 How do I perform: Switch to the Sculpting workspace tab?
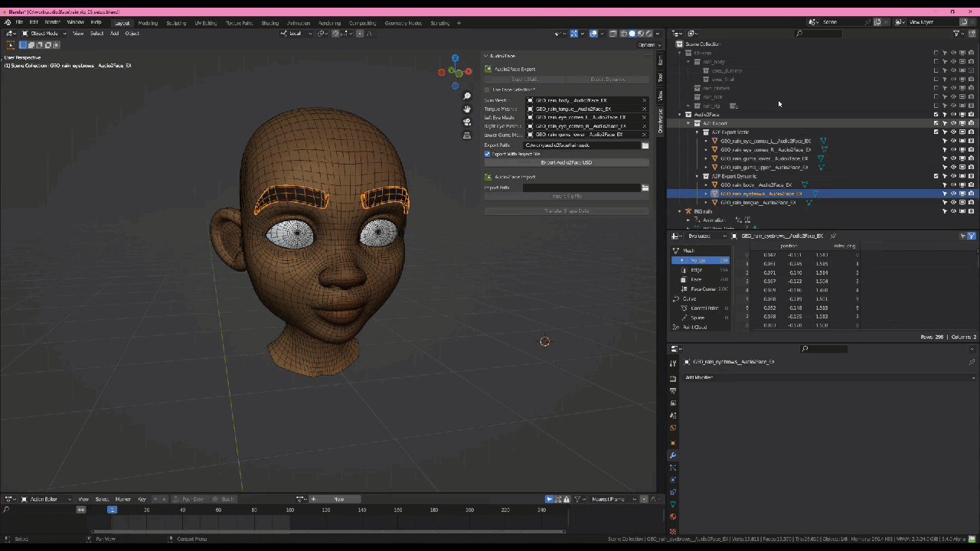tap(176, 23)
